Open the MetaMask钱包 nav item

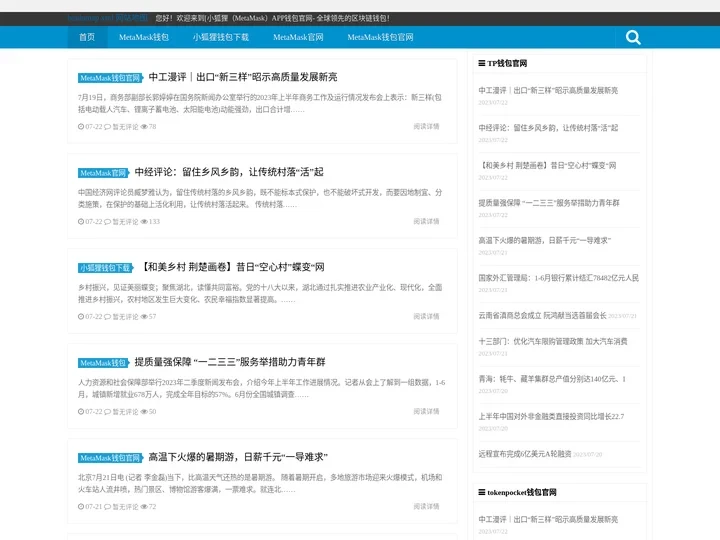144,37
